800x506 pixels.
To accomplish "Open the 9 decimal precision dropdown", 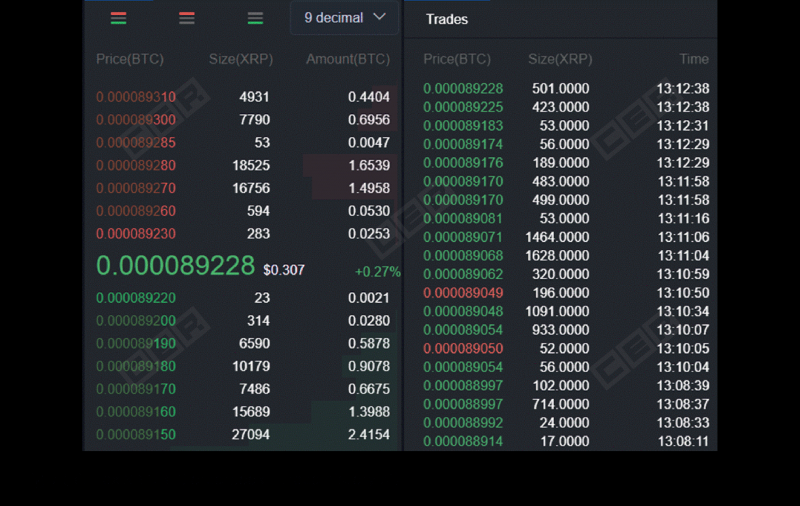I will [344, 18].
